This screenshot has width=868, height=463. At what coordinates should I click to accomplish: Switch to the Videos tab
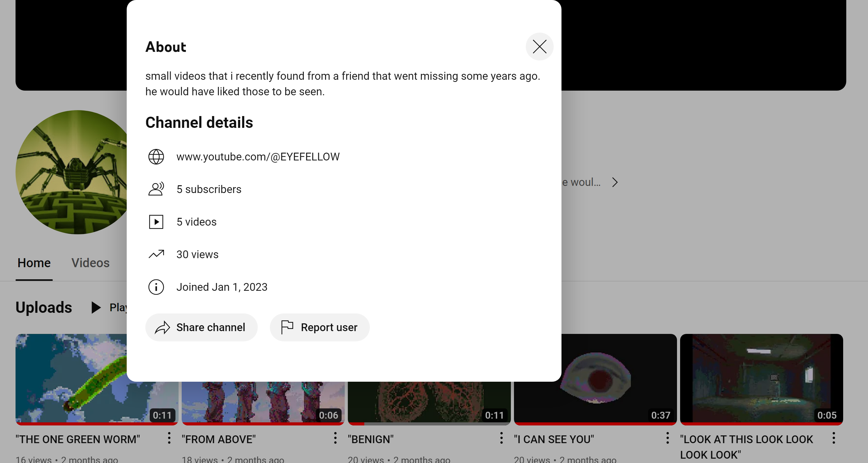coord(90,263)
